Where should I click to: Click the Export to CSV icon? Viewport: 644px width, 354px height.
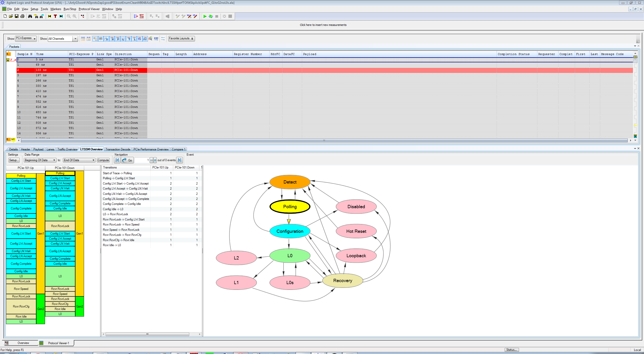pyautogui.click(x=156, y=39)
